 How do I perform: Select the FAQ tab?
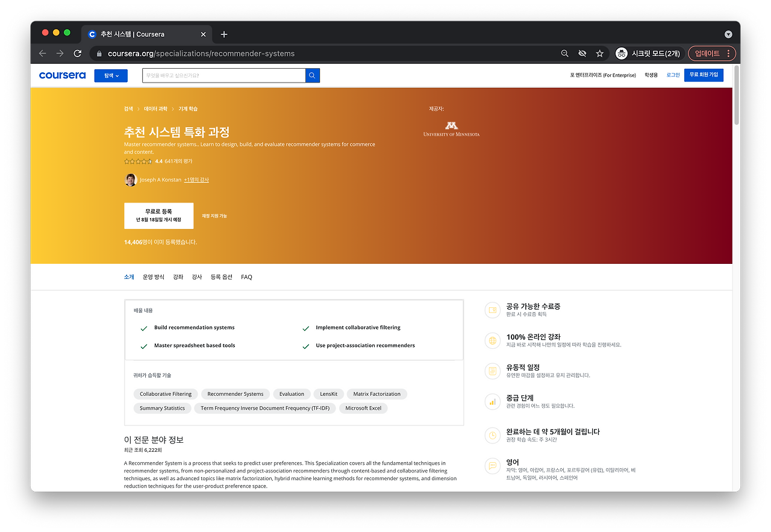coord(246,277)
